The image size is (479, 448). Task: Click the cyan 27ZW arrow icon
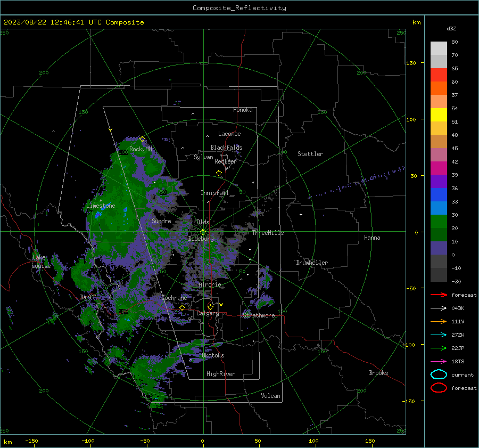[x=439, y=335]
